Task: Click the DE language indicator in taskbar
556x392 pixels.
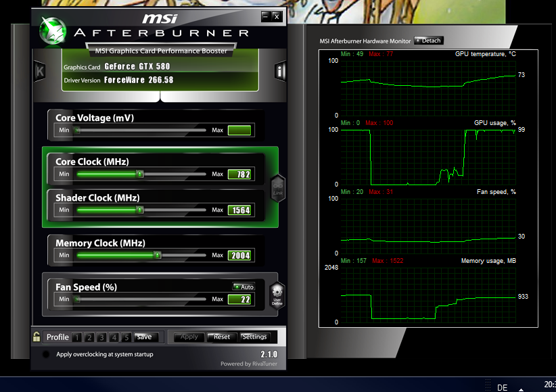Action: (x=502, y=387)
